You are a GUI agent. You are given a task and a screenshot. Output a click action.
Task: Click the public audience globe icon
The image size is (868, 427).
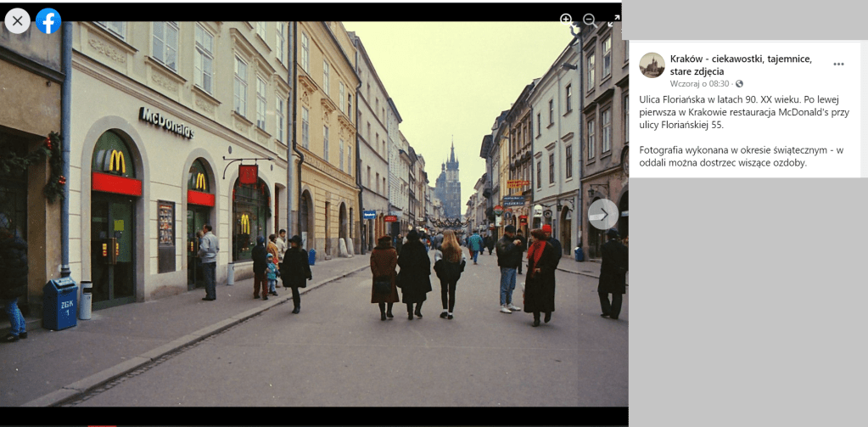(x=739, y=84)
